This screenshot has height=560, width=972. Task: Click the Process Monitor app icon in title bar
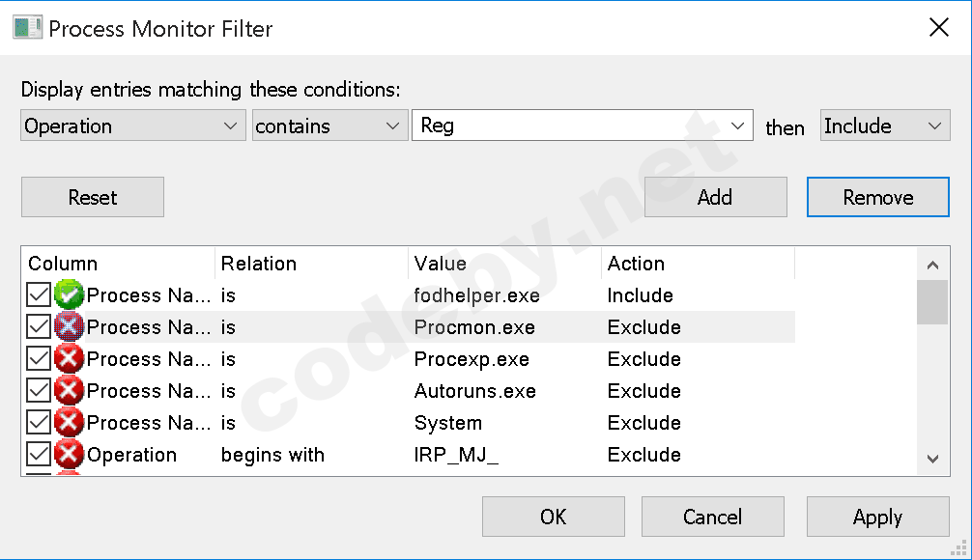pyautogui.click(x=28, y=28)
